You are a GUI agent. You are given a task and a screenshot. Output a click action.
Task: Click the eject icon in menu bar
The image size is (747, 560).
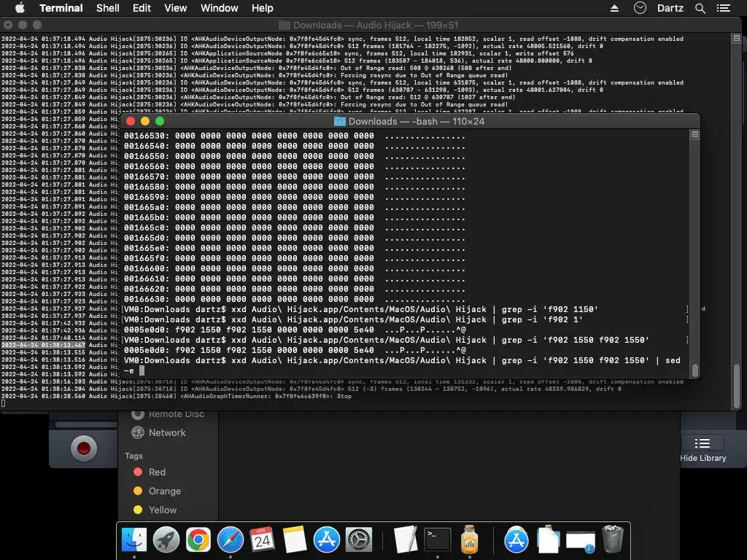(x=614, y=8)
